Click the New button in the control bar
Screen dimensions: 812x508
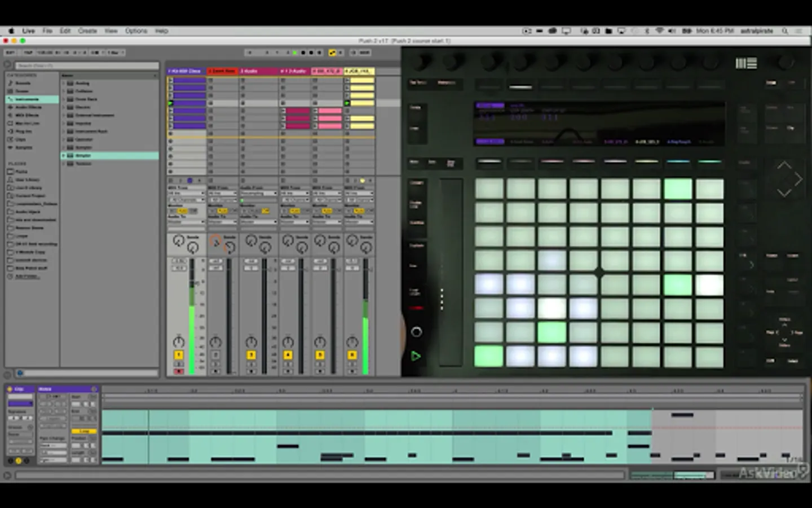click(365, 52)
